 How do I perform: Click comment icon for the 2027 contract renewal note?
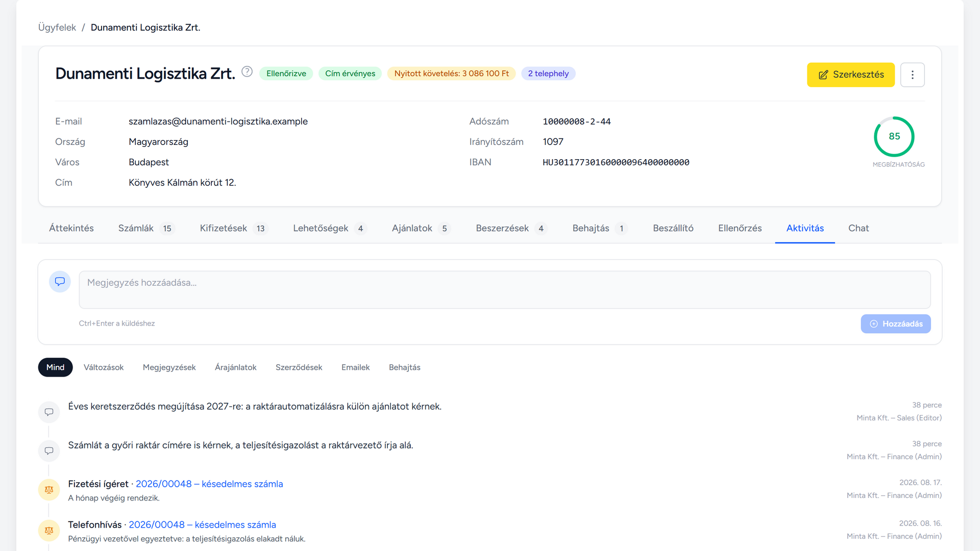(49, 412)
